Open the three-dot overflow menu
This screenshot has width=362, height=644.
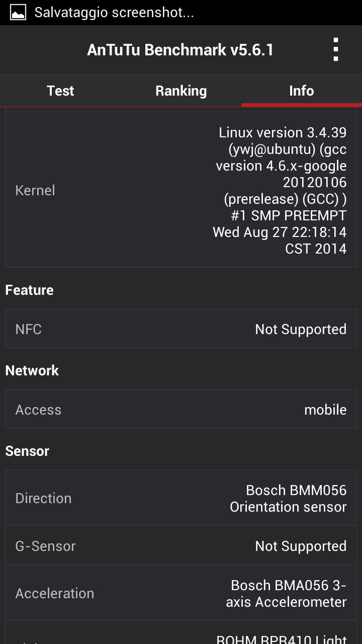tap(335, 50)
